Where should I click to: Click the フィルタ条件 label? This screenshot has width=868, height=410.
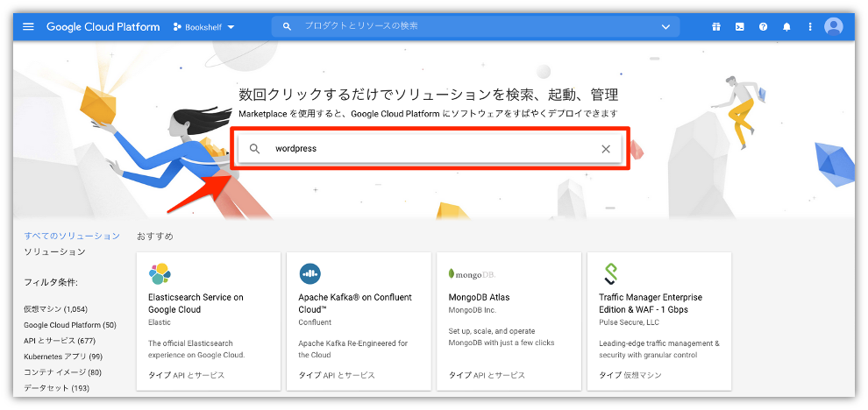[x=51, y=282]
